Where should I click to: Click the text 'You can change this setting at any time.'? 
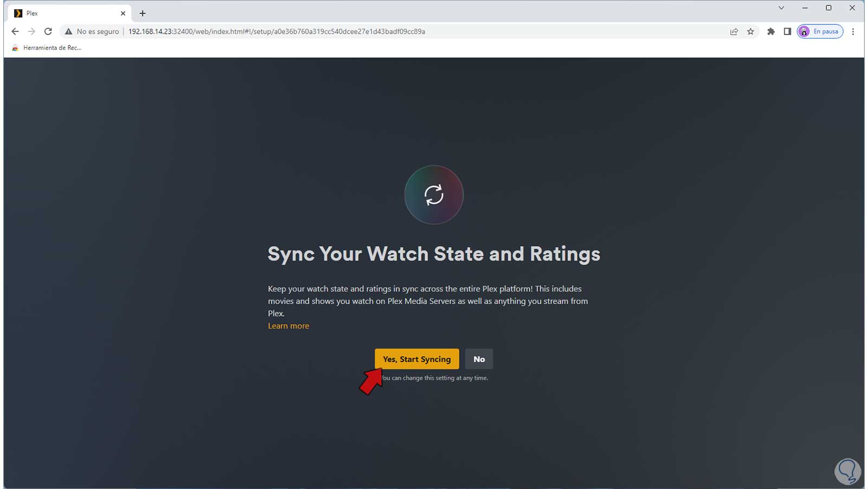[x=434, y=378]
